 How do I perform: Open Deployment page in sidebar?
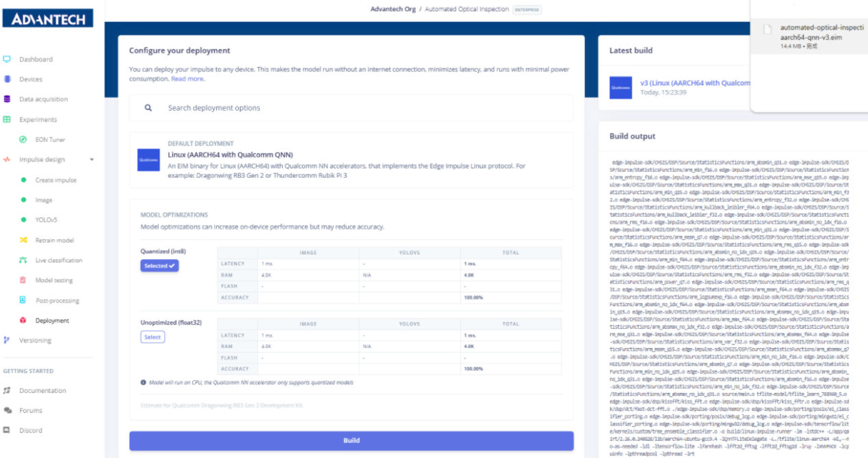pos(53,321)
